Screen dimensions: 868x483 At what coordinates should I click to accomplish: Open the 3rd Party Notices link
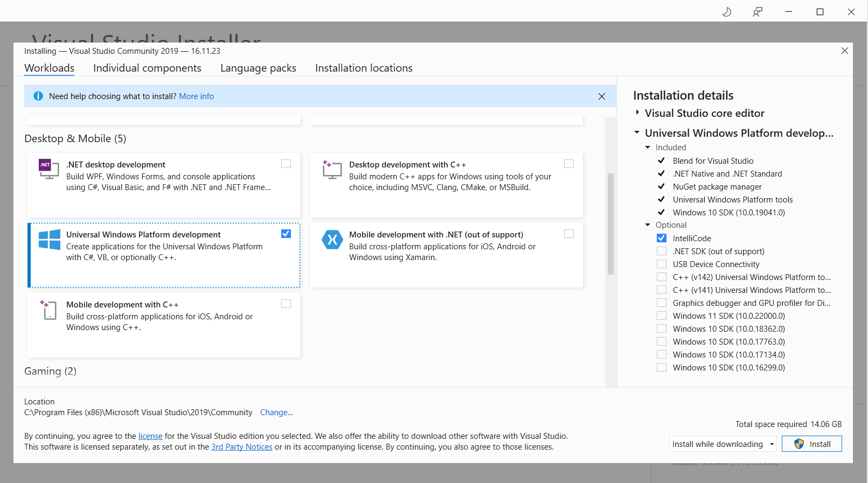242,447
